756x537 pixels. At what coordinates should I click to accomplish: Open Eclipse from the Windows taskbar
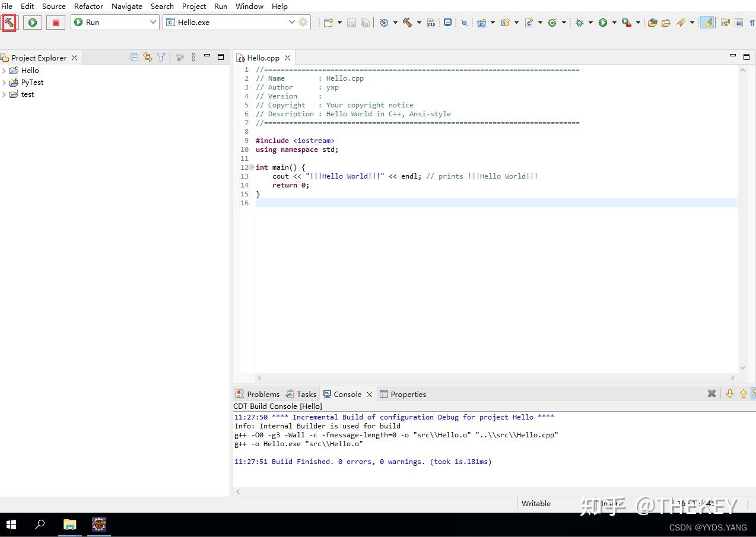pos(99,525)
